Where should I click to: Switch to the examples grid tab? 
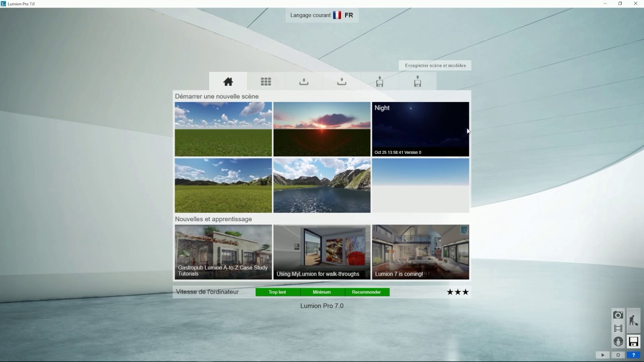pyautogui.click(x=266, y=81)
